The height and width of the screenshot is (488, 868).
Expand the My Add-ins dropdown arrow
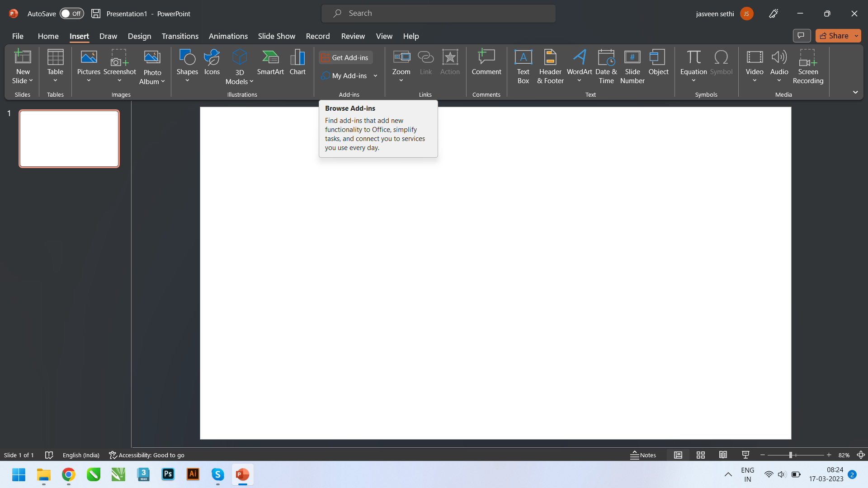pyautogui.click(x=375, y=76)
